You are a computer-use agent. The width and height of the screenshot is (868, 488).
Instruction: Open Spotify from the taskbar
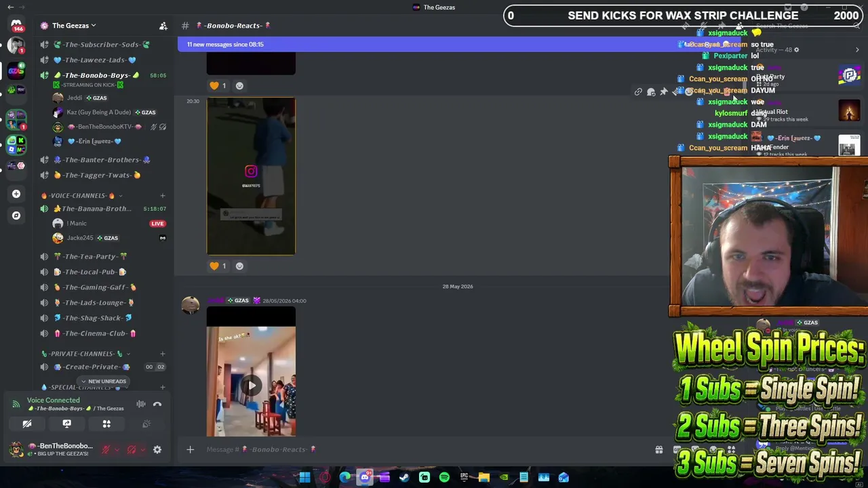444,477
